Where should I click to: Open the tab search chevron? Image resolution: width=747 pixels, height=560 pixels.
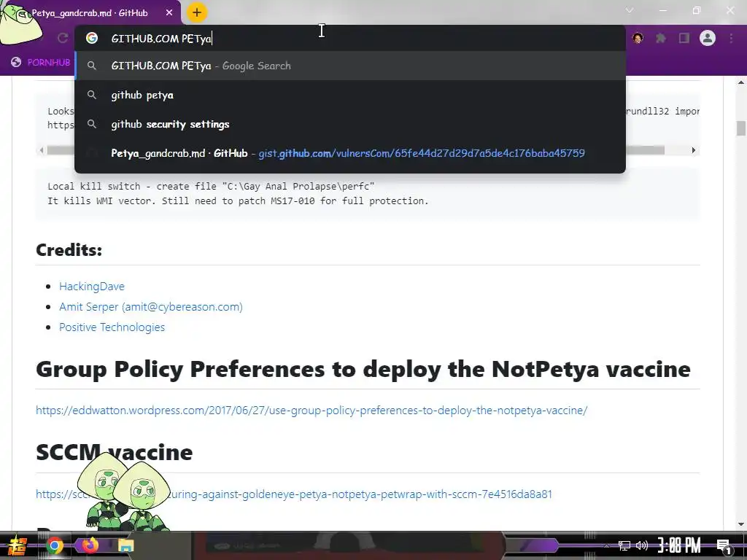[630, 10]
